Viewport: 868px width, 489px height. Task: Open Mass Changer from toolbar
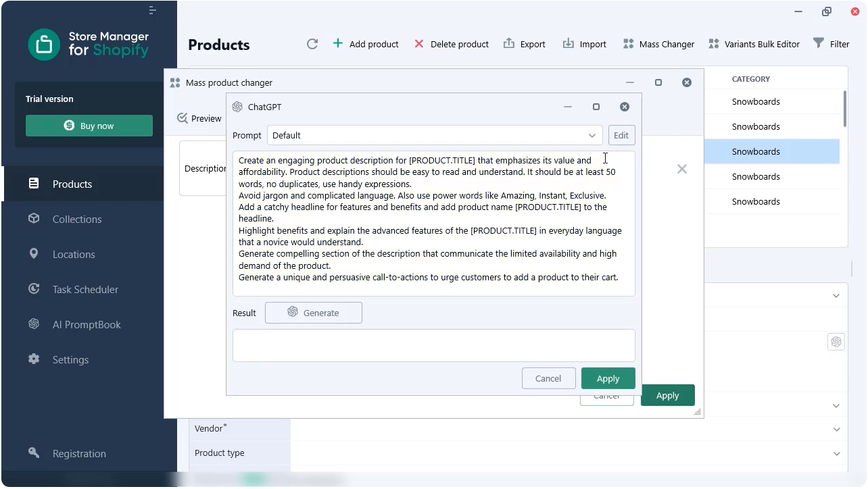point(658,44)
